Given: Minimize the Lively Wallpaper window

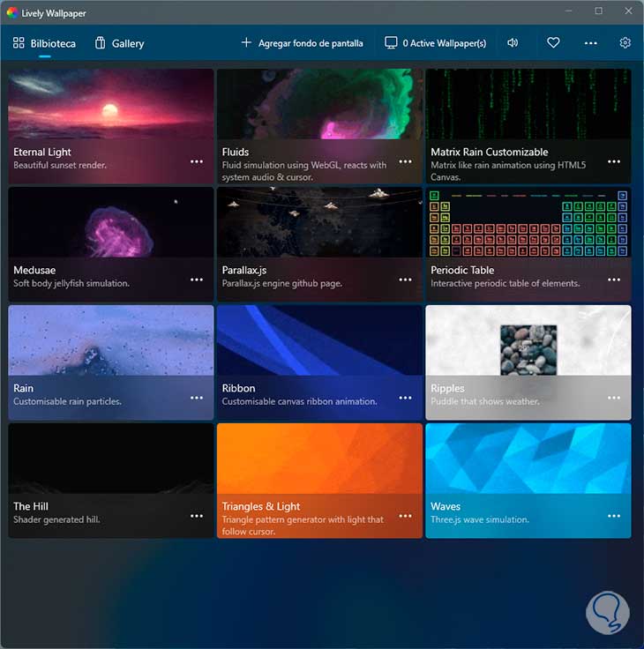Looking at the screenshot, I should click(568, 11).
